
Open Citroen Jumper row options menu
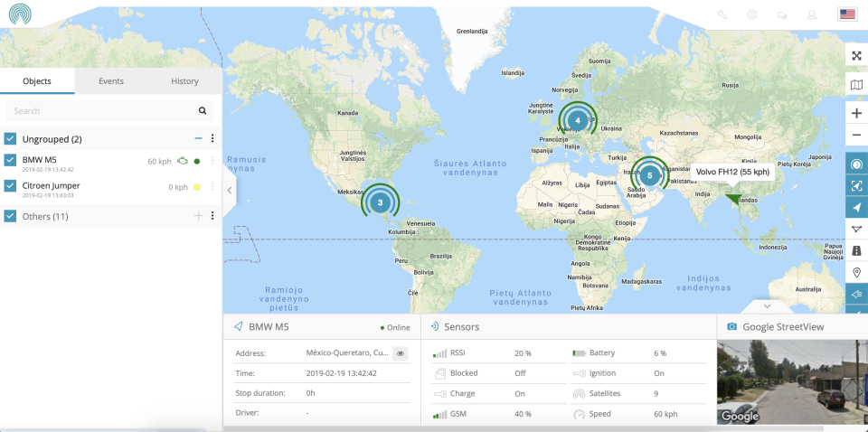212,187
